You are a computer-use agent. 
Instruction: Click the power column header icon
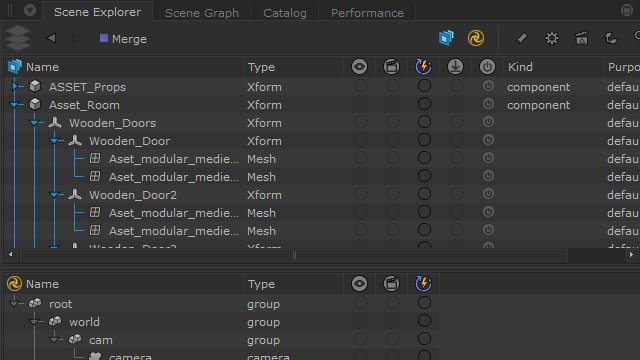tap(487, 67)
